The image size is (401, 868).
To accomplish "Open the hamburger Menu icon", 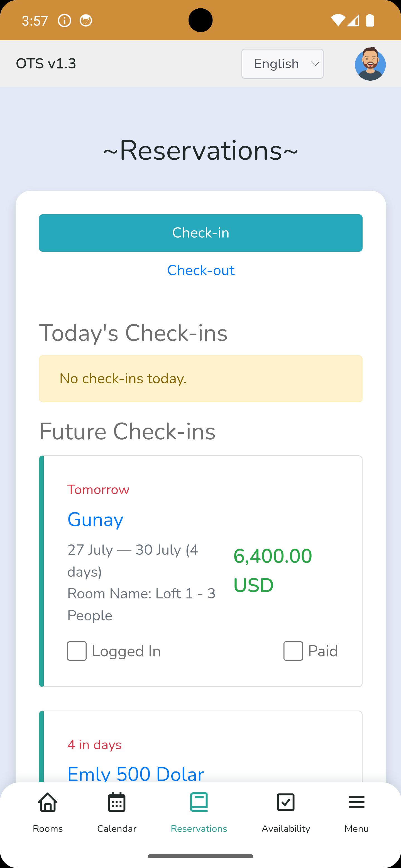I will tap(356, 802).
